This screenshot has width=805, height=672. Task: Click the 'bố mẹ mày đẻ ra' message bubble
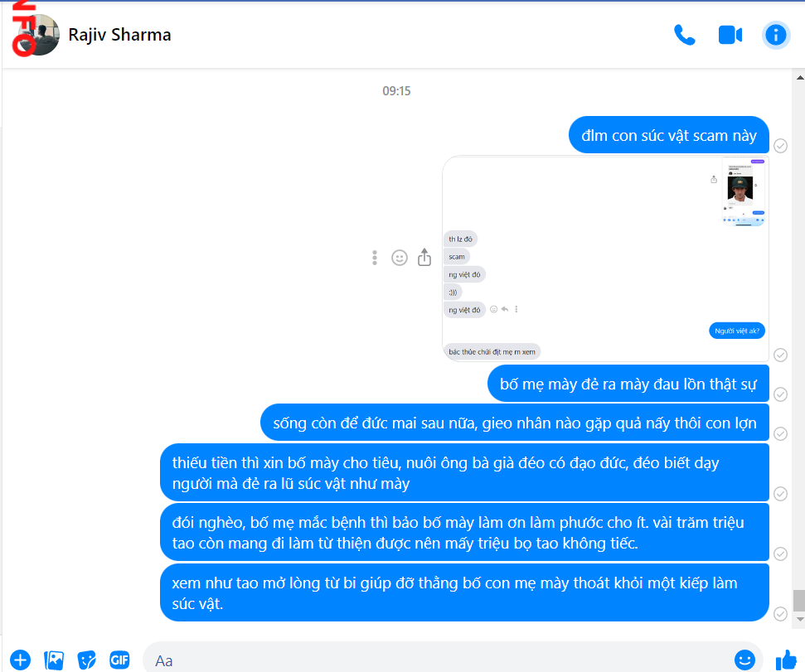[x=628, y=384]
